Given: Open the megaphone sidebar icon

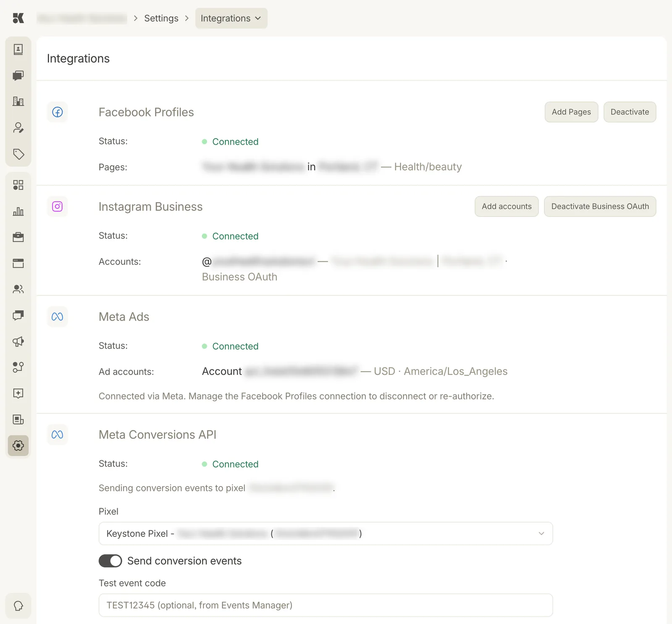Looking at the screenshot, I should coord(18,341).
